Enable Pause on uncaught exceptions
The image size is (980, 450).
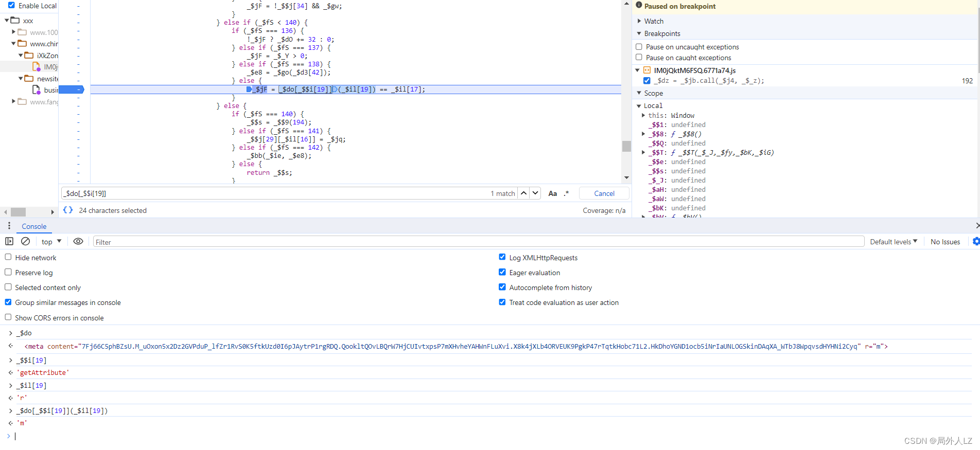pos(639,46)
